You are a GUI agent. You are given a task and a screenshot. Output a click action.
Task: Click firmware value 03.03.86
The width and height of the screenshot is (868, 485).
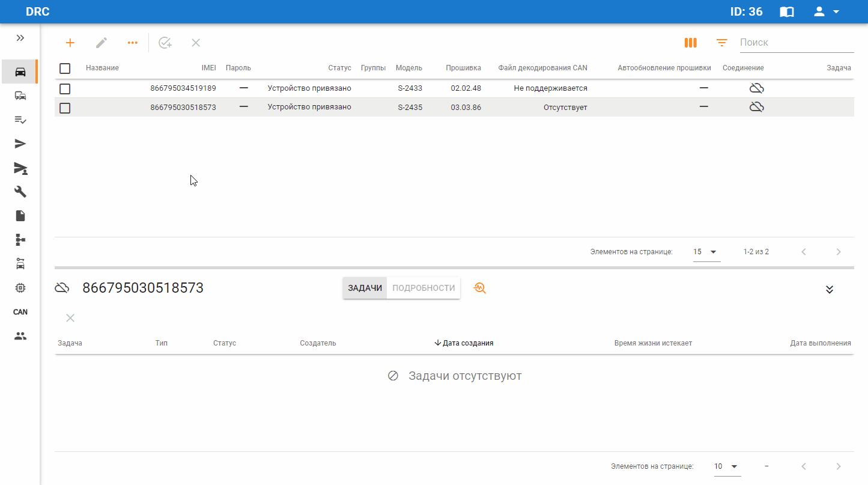[466, 108]
